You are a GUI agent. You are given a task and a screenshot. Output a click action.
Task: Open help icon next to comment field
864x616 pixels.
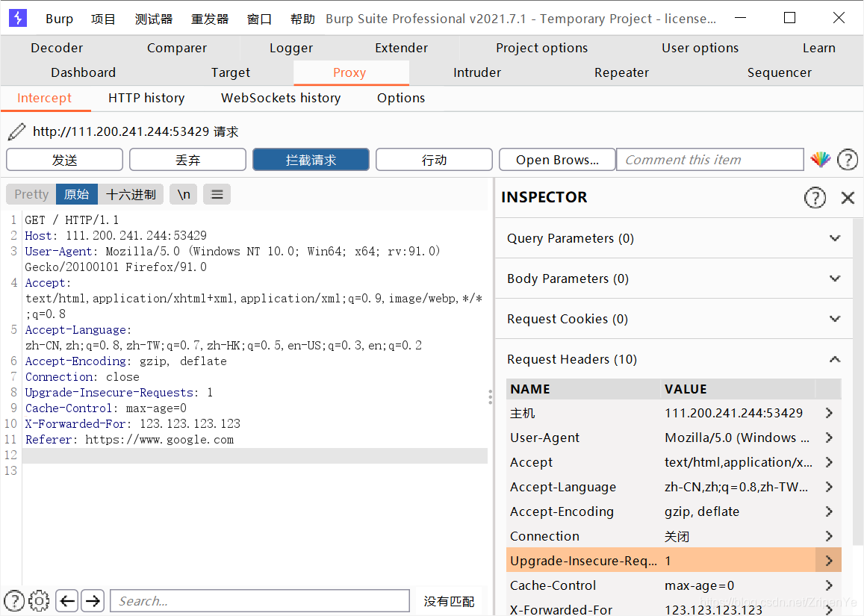pos(848,160)
